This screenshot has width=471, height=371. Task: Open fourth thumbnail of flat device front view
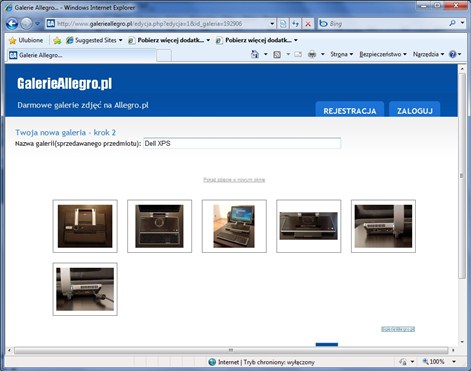[x=309, y=226]
